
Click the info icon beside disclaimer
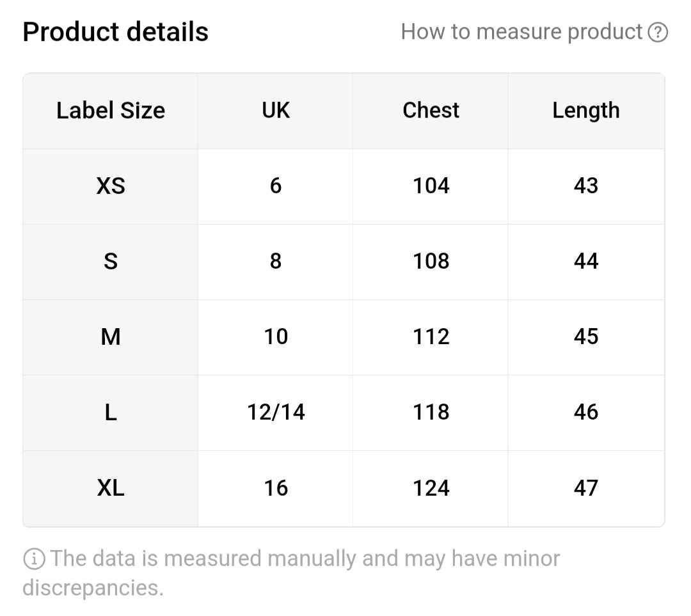click(34, 558)
